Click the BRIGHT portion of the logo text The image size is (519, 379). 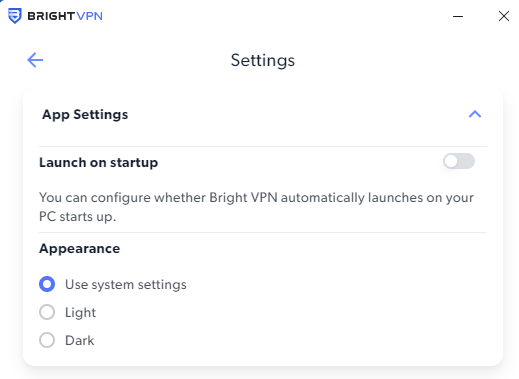[x=51, y=16]
